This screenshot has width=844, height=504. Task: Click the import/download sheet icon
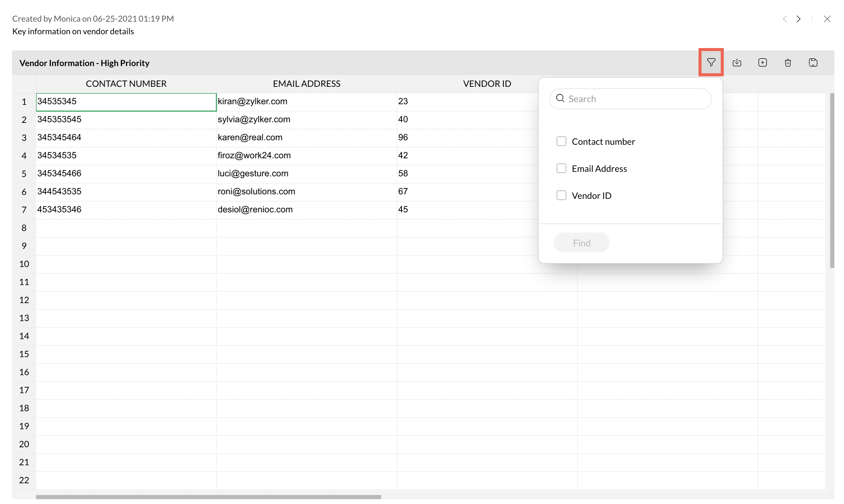[737, 62]
